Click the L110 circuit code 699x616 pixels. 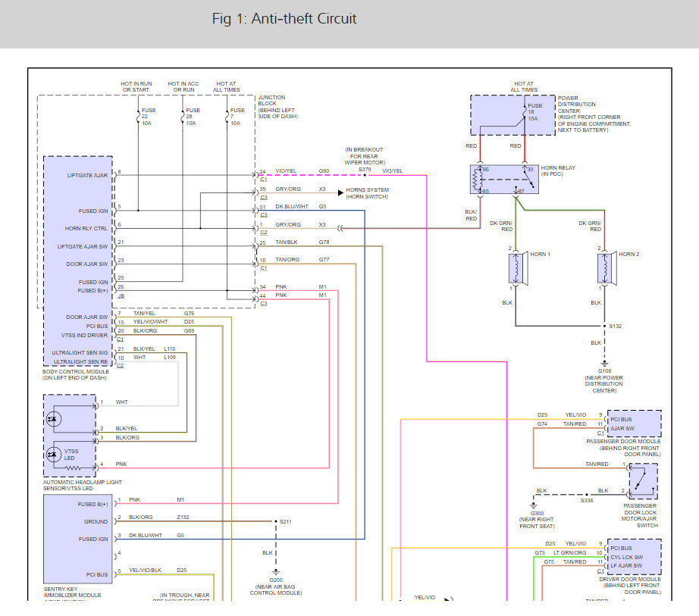coord(169,349)
